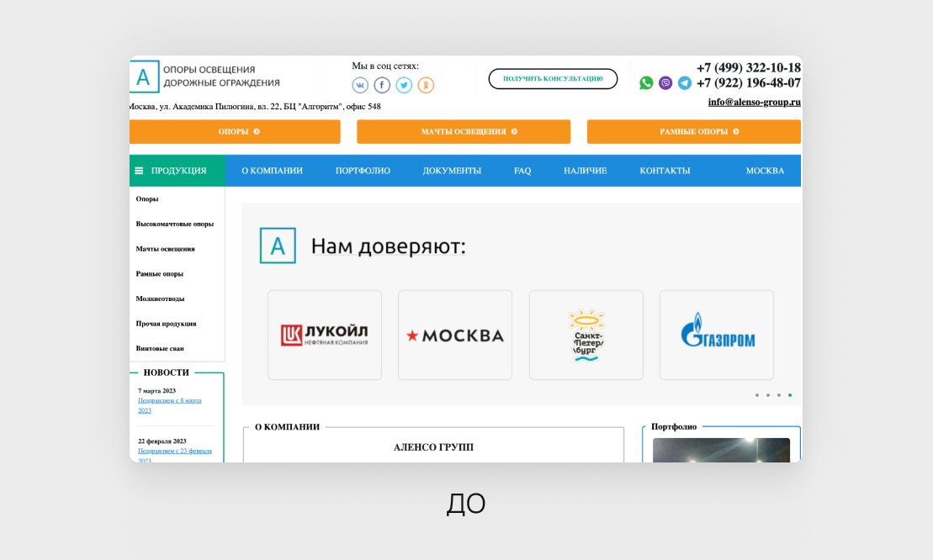Viewport: 933px width, 560px height.
Task: Open sidebar item Рамные опоры
Action: pyautogui.click(x=159, y=273)
